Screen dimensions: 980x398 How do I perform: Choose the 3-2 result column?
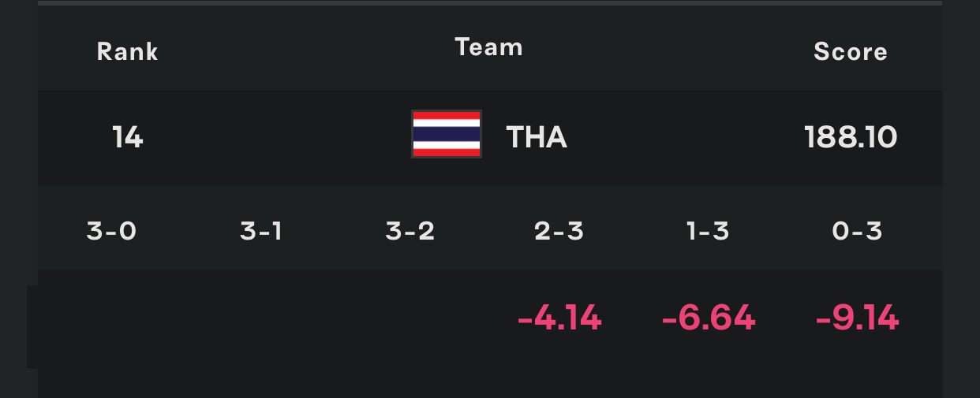410,232
